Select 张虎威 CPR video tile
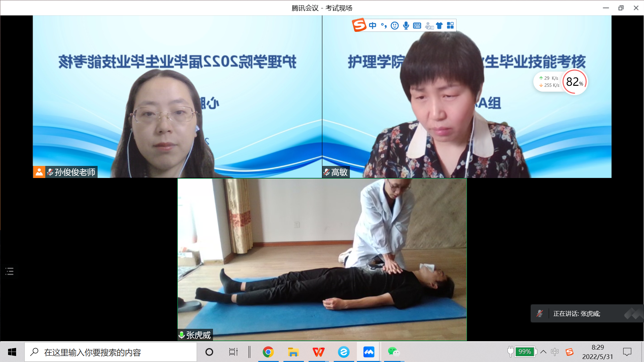The height and width of the screenshot is (362, 644). click(x=322, y=260)
